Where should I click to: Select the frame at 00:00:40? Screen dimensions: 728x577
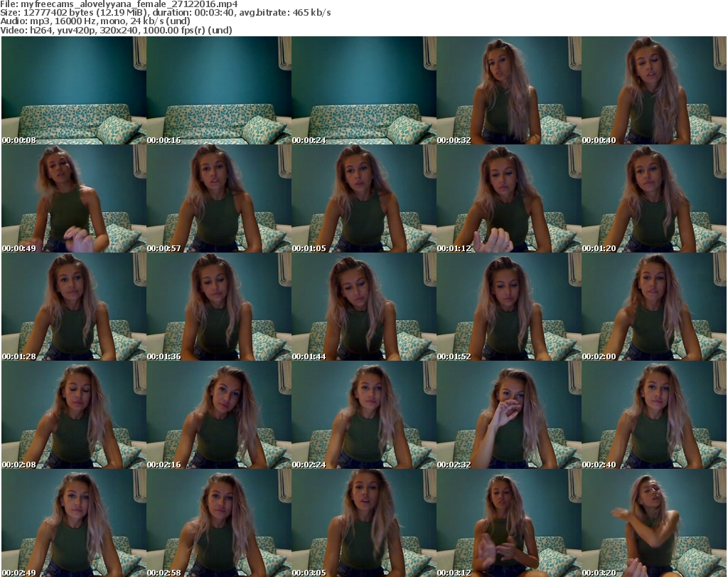tap(654, 90)
